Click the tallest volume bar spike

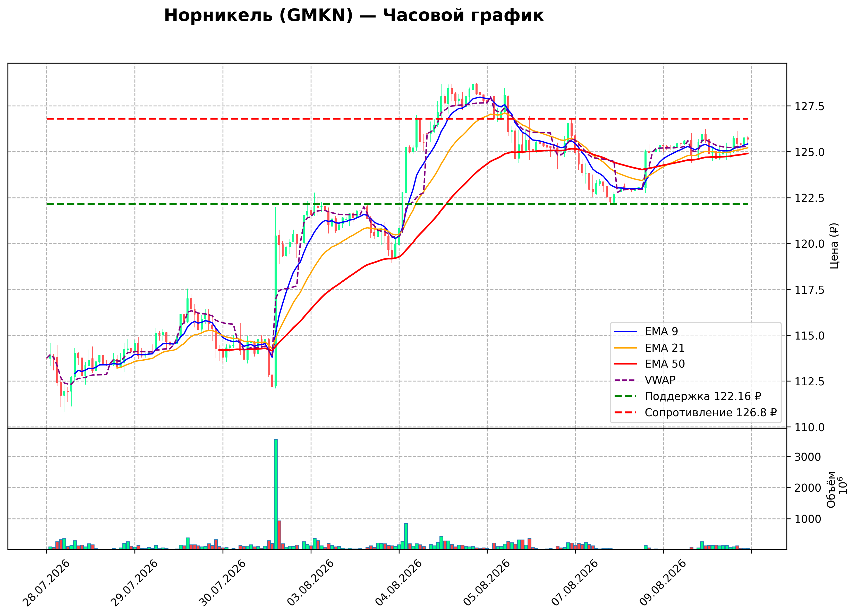point(276,494)
